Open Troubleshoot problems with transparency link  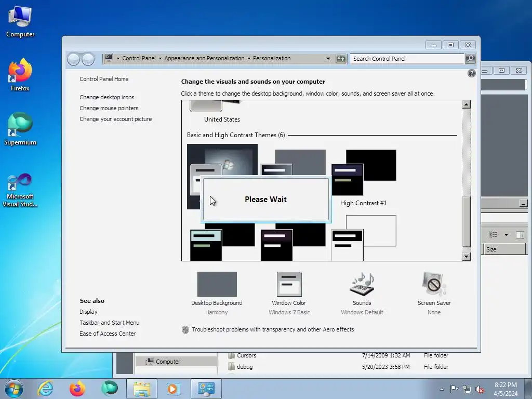[273, 329]
